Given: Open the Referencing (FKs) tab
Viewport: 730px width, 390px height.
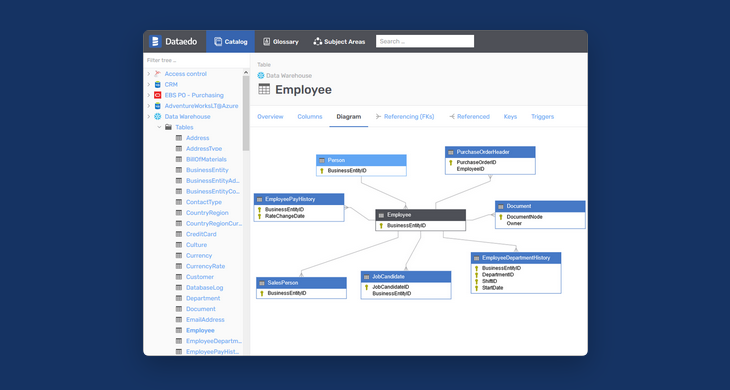Looking at the screenshot, I should tap(405, 116).
